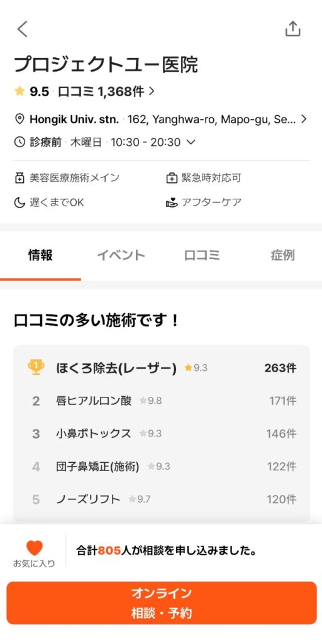The image size is (322, 644).
Task: Open the reviews chevron next to 1,368件
Action: 152,91
